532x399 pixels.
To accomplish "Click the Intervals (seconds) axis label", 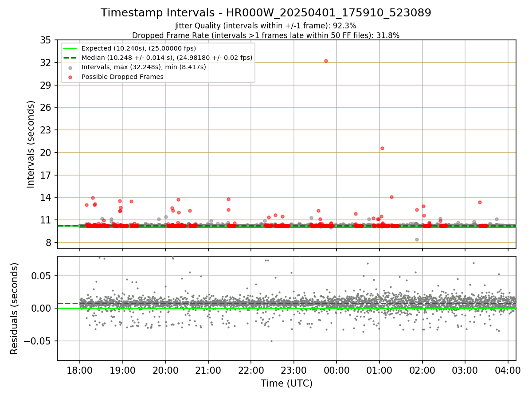I will (31, 144).
